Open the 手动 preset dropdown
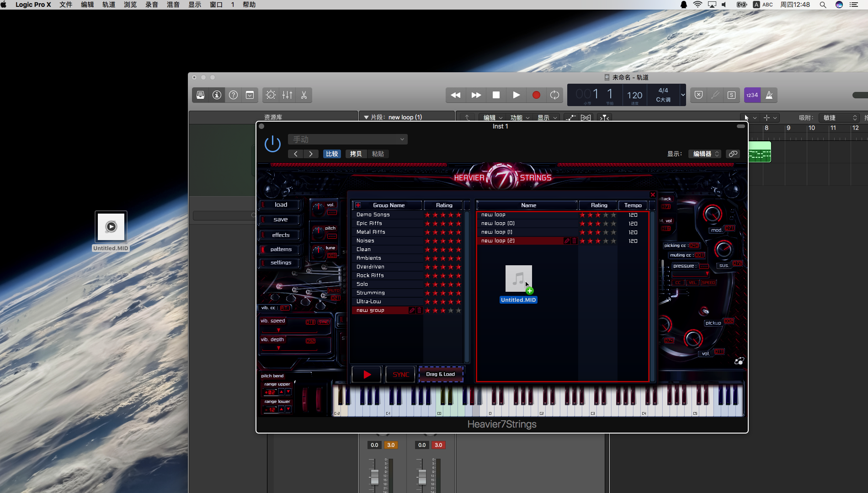The height and width of the screenshot is (493, 868). [347, 139]
